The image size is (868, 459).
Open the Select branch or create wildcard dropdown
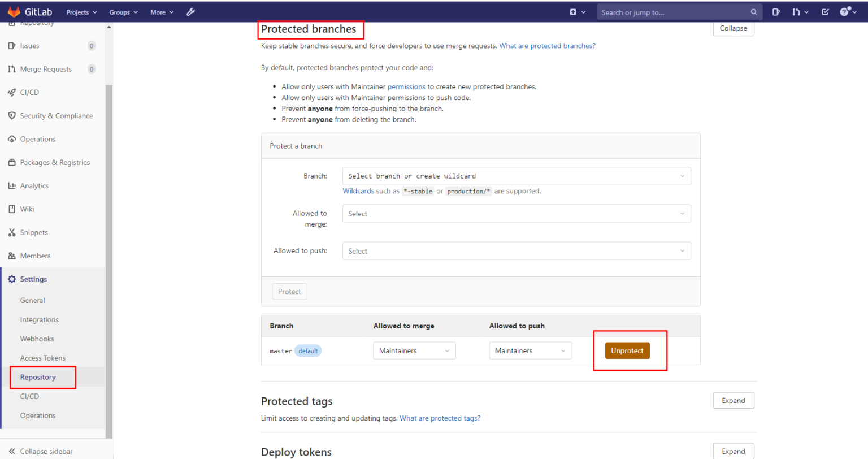[x=516, y=176]
